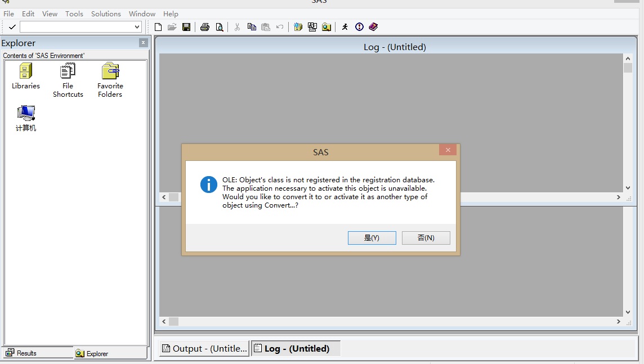Viewport: 644px width, 364px height.
Task: Click the Log window scroll left arrow
Action: (164, 197)
